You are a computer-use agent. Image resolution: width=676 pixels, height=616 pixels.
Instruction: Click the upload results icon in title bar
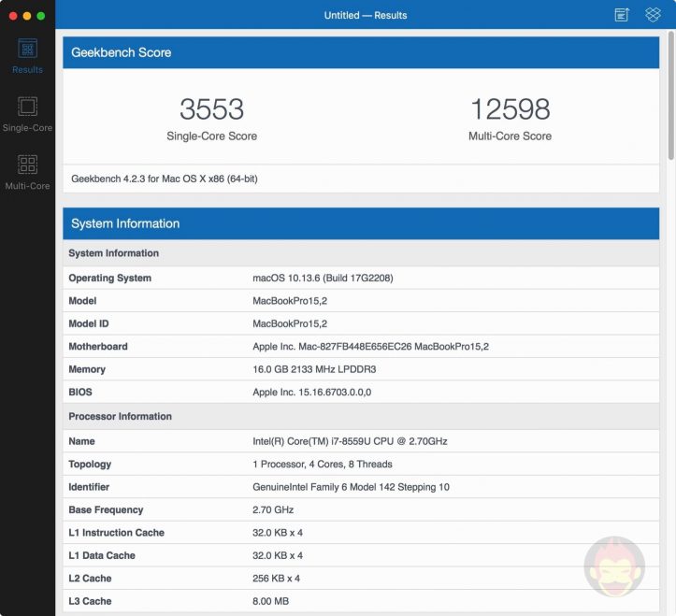pos(622,15)
